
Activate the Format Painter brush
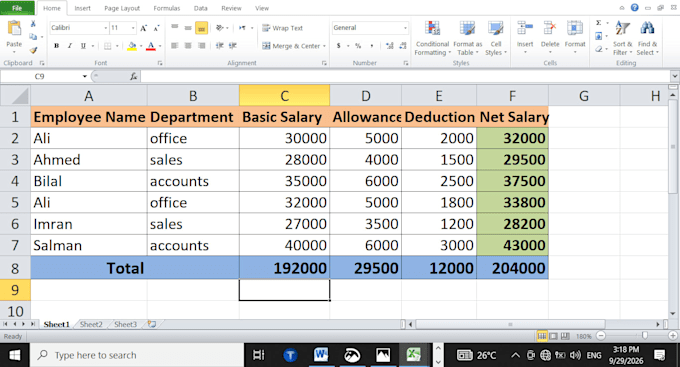tap(33, 50)
